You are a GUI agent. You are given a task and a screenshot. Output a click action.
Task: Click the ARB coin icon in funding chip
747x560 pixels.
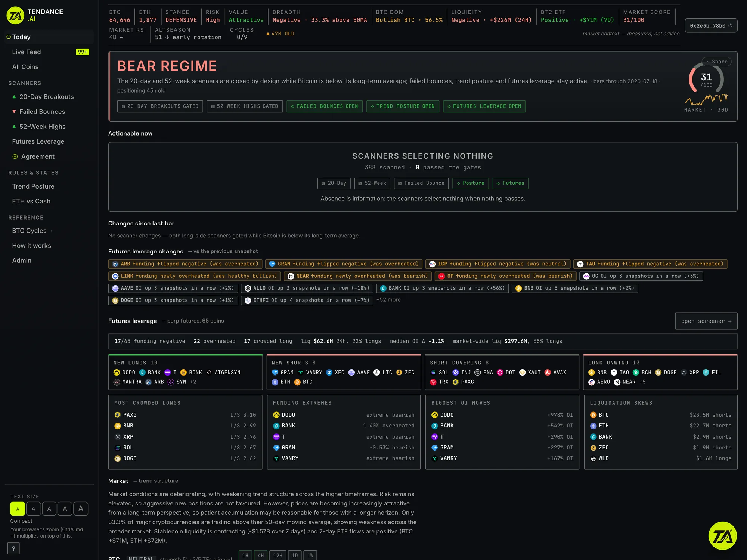click(x=115, y=264)
